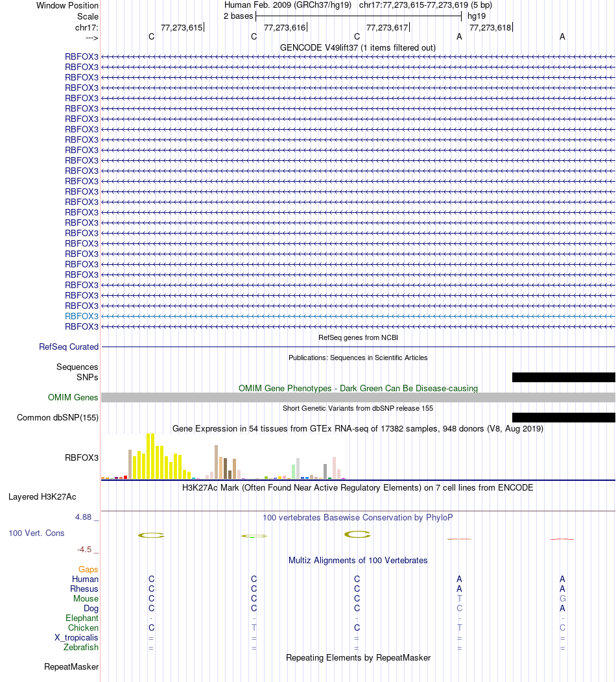Click the black variant block in Common dbSNP row
Viewport: 616px width, 682px height.
point(563,417)
